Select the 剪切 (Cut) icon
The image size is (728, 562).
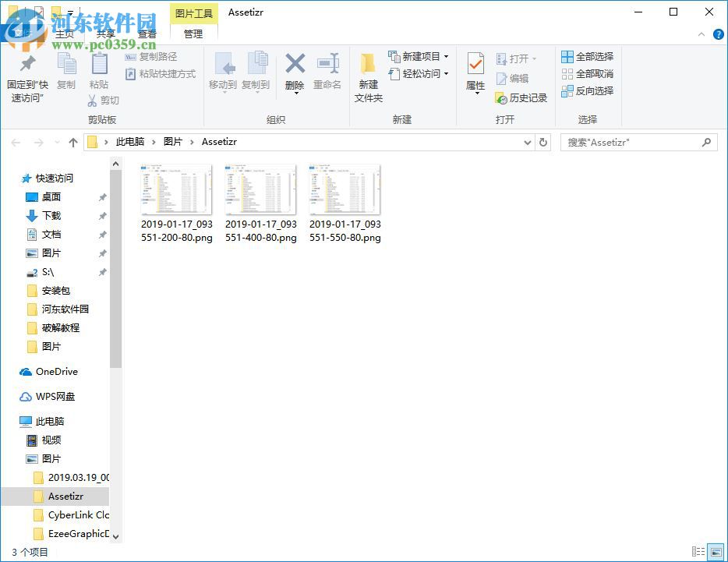click(x=104, y=100)
